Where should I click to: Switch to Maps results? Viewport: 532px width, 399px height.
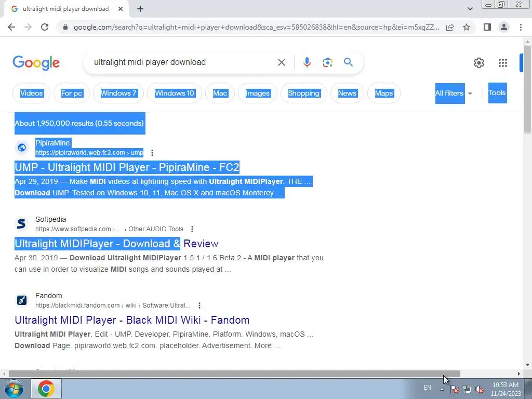[384, 93]
